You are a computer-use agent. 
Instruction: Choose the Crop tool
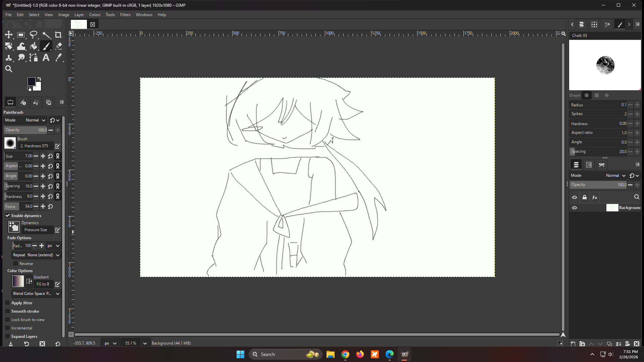click(x=58, y=35)
